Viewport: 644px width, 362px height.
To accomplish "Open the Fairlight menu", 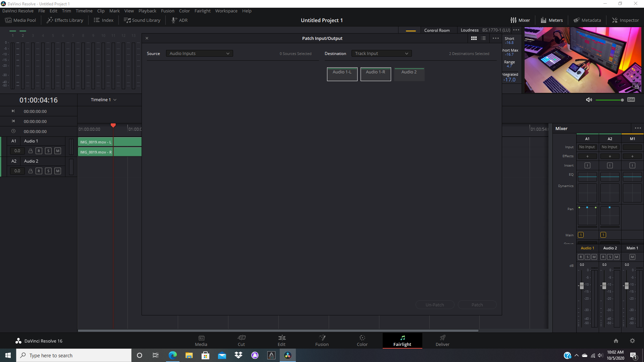I will click(x=202, y=11).
